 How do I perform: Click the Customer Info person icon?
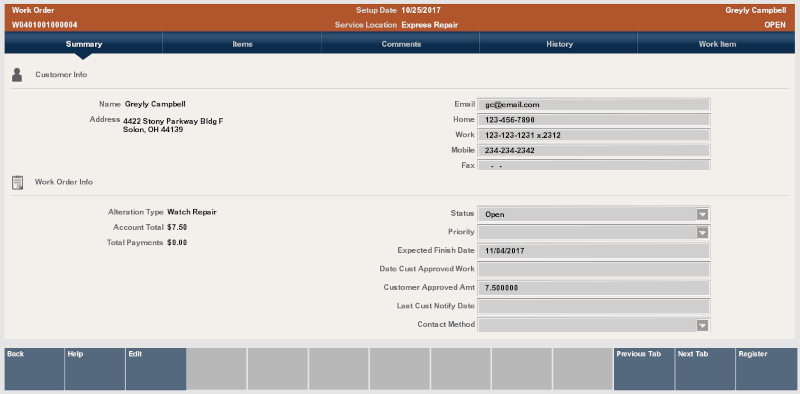pos(17,75)
